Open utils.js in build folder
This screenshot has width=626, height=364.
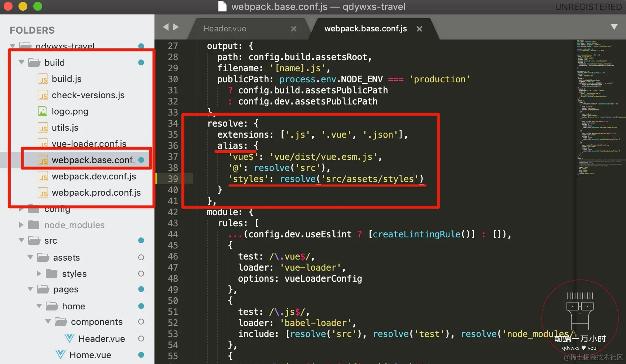(65, 128)
